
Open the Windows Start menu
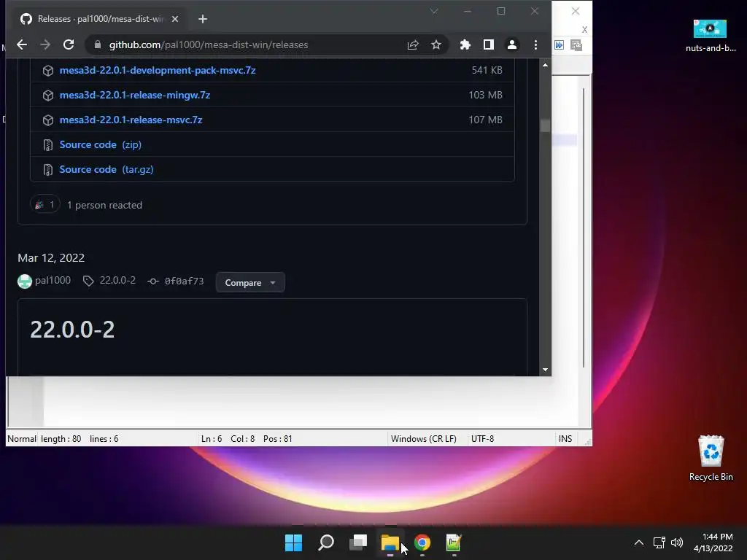click(x=293, y=542)
